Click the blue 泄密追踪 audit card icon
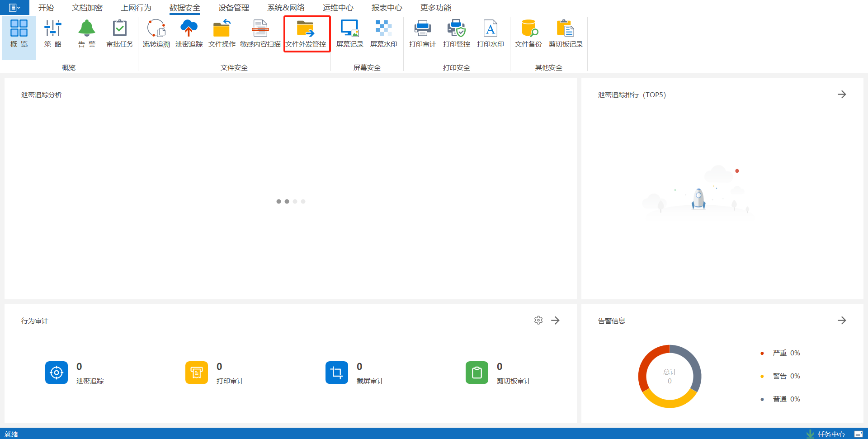 57,373
